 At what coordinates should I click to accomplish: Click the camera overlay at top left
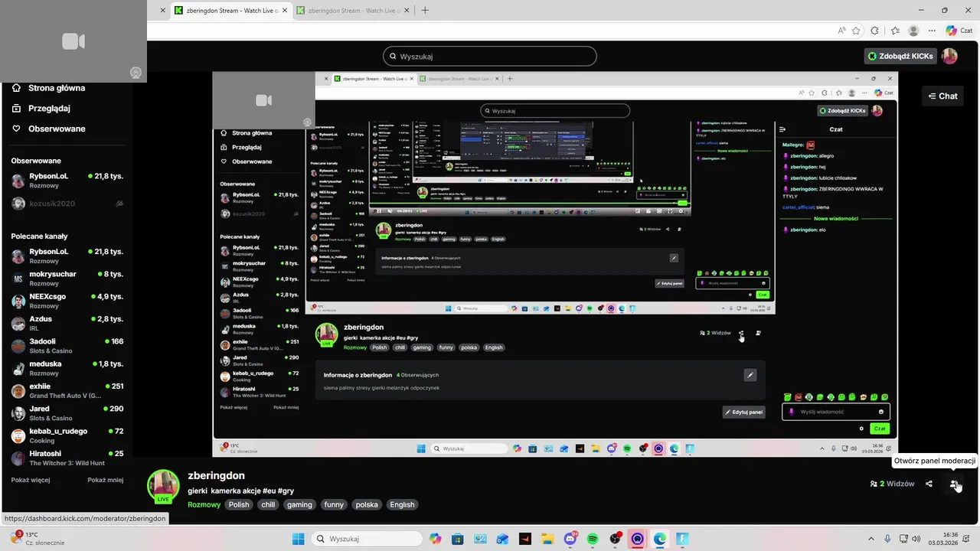tap(73, 41)
